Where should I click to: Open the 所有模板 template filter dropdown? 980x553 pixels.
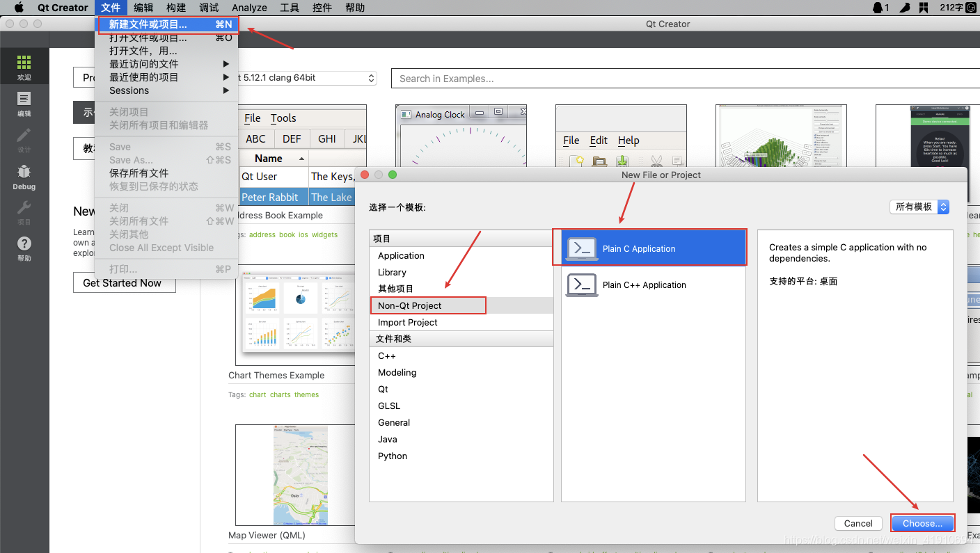[919, 207]
